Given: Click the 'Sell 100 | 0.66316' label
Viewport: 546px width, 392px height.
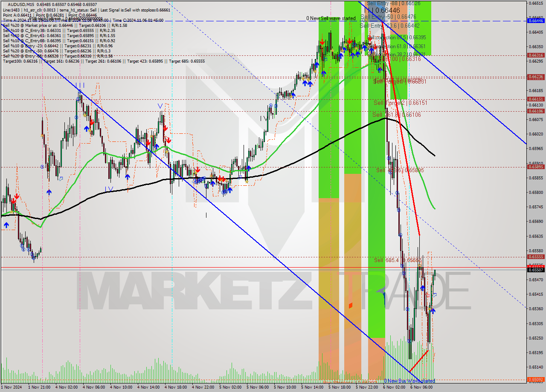Looking at the screenshot, I should point(397,59).
